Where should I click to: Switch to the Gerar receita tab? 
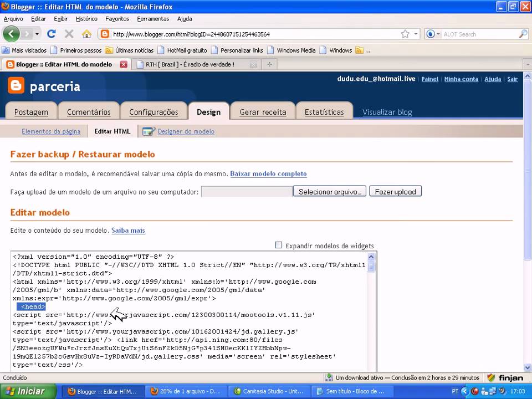[x=263, y=112]
